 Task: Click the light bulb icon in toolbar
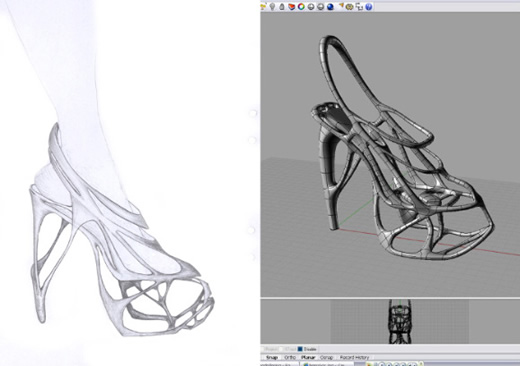pos(272,6)
